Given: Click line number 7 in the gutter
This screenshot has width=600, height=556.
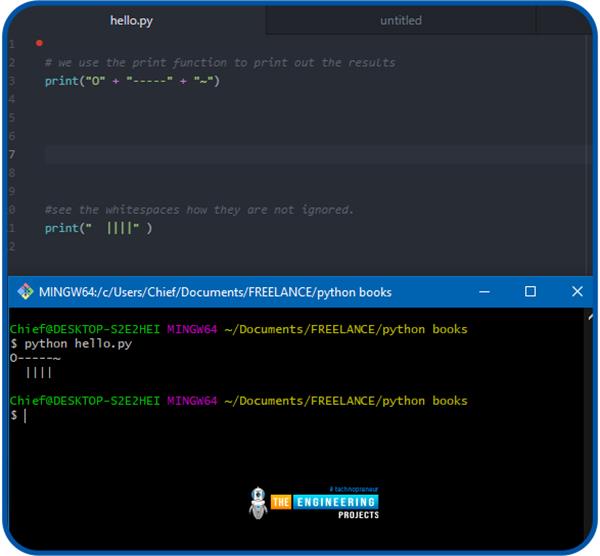Looking at the screenshot, I should tap(12, 155).
